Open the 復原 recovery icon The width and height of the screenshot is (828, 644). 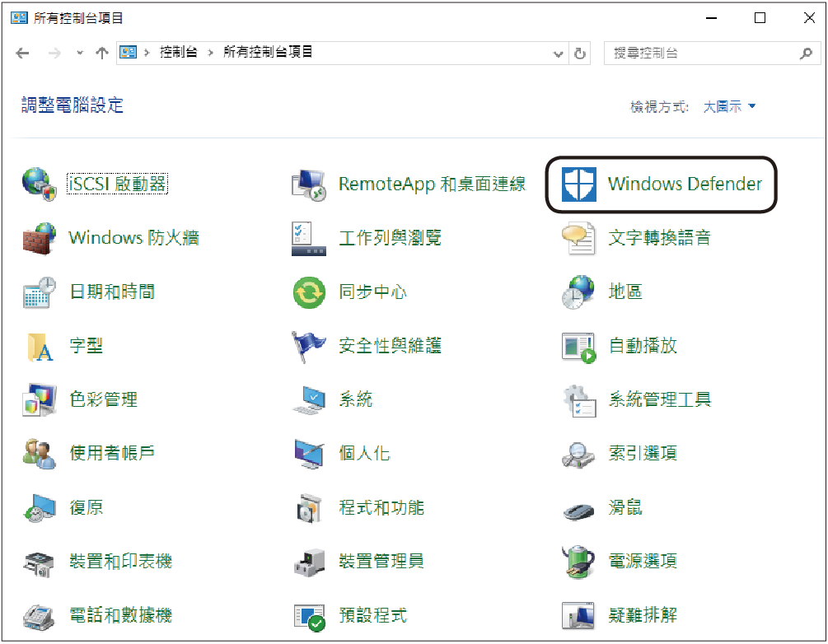(39, 508)
